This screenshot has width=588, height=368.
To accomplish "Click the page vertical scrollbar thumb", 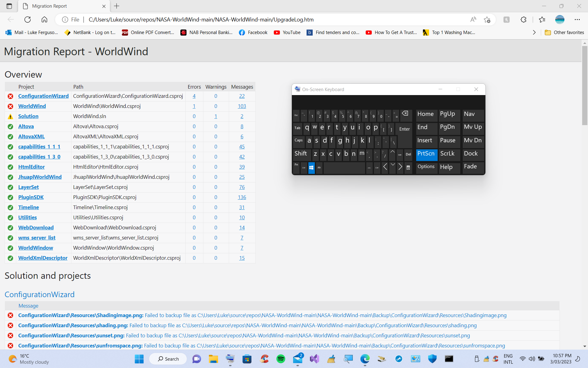I will (585, 85).
